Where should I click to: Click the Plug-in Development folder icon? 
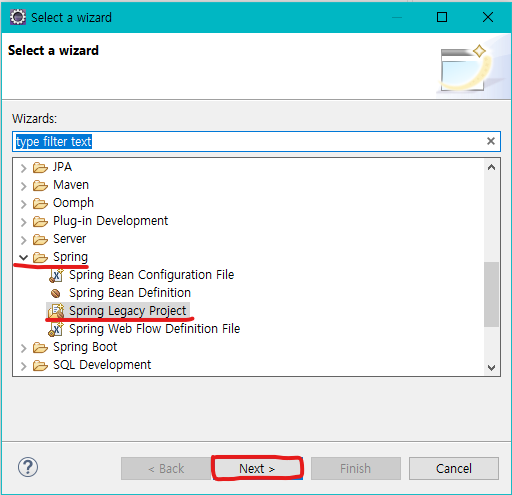tap(40, 222)
